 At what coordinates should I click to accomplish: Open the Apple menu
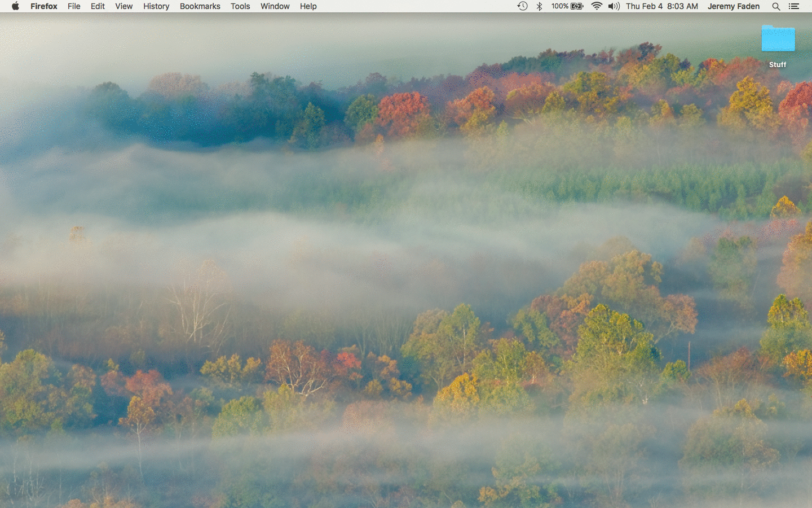[15, 6]
